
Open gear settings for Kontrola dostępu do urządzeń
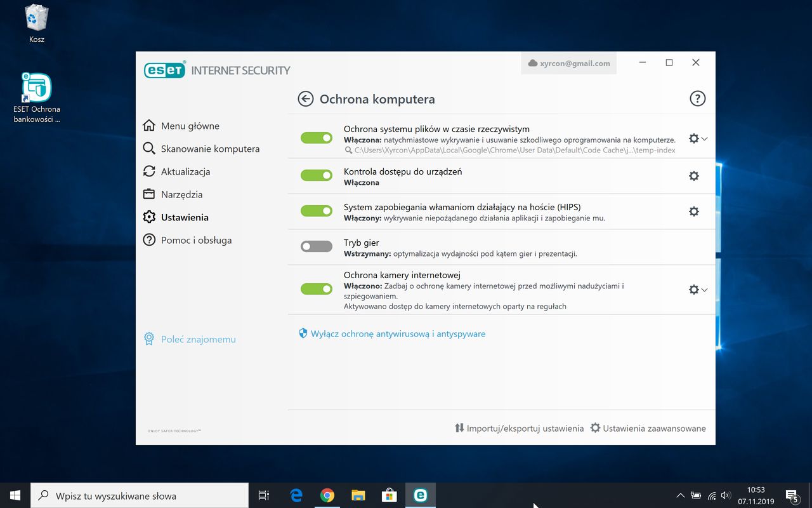[694, 176]
